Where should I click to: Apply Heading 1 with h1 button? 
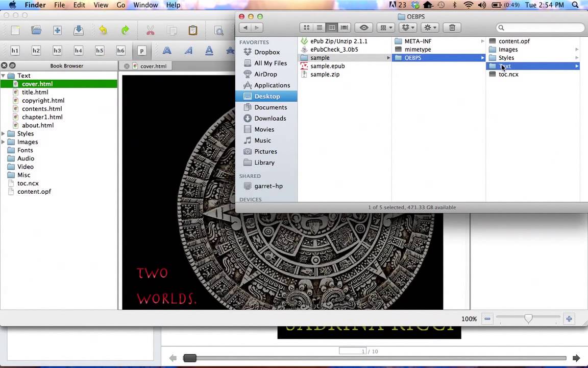(15, 50)
